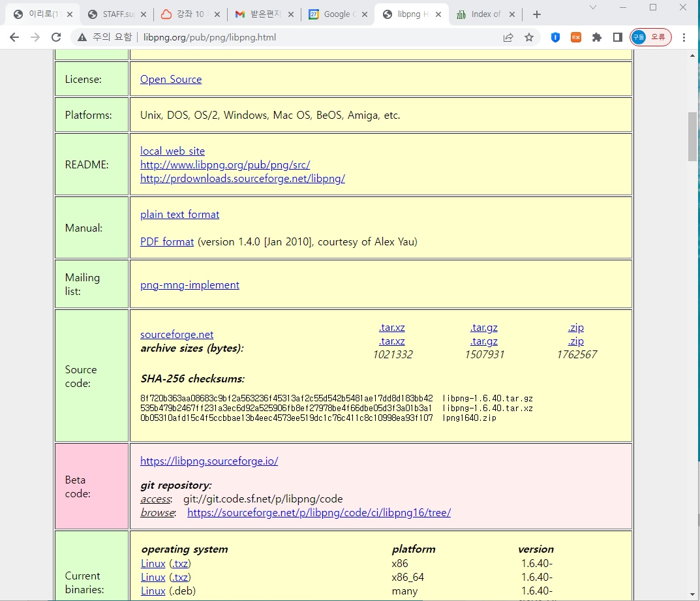The height and width of the screenshot is (601, 700).
Task: Download the .txz for x86_64
Action: click(180, 578)
